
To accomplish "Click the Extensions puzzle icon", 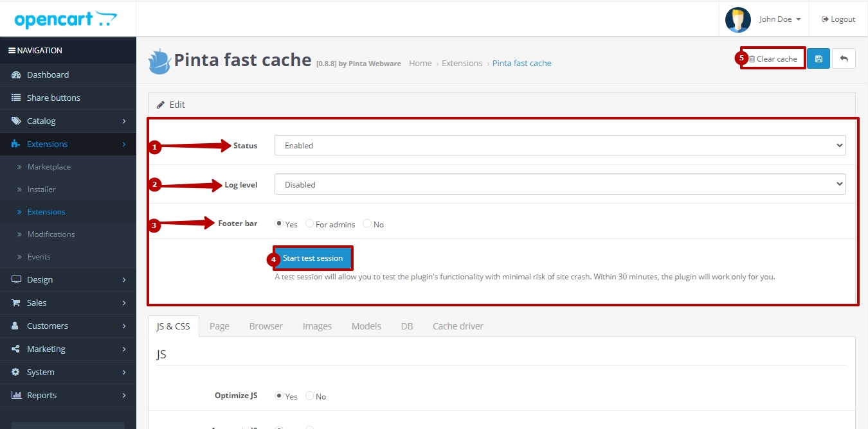I will [16, 144].
